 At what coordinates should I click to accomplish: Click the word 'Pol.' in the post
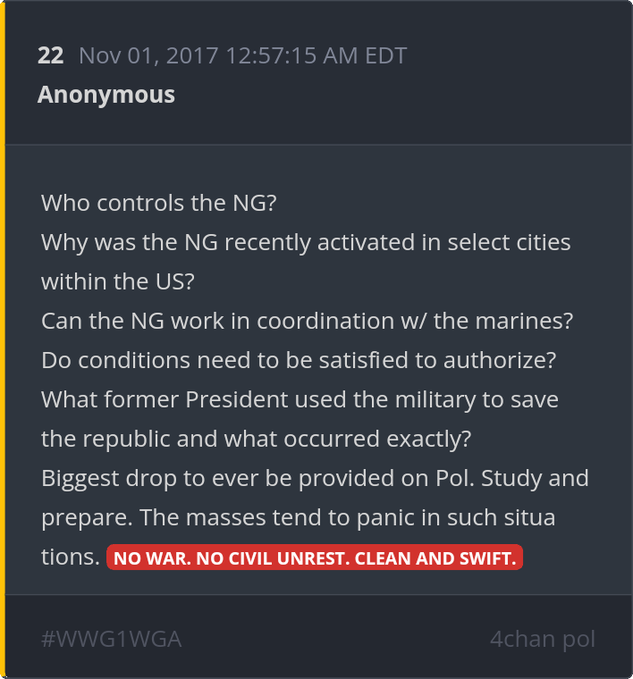pyautogui.click(x=454, y=478)
